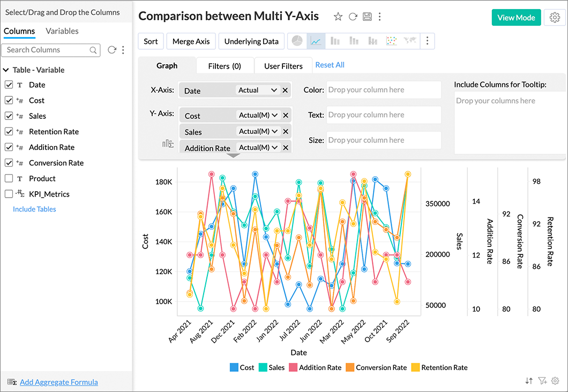
Task: Open Underlying Data
Action: [251, 41]
